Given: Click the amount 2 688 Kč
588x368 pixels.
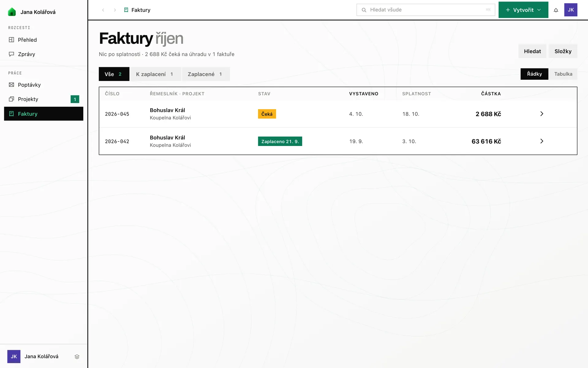Looking at the screenshot, I should pyautogui.click(x=488, y=114).
